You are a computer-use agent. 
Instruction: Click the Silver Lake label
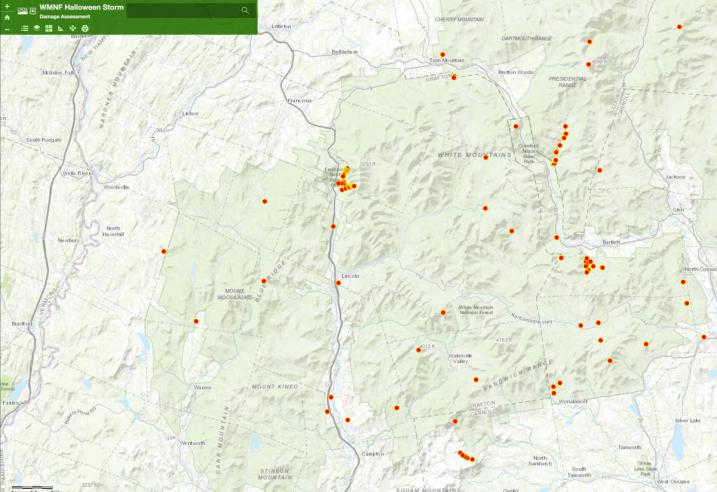688,420
